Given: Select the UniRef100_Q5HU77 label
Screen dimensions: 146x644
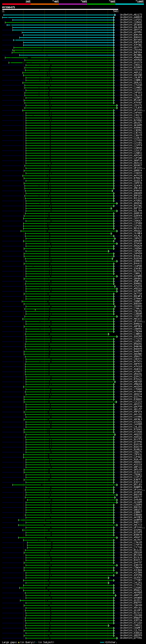Looking at the screenshot, I should click(131, 357).
